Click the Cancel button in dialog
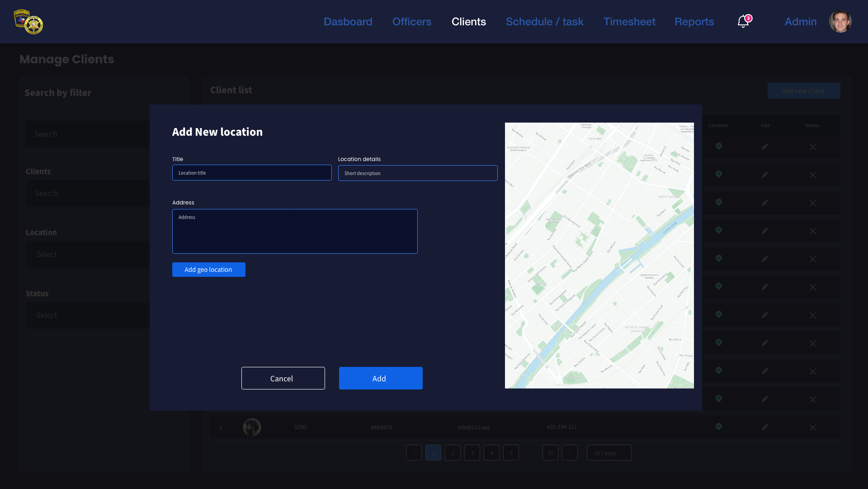 tap(283, 378)
